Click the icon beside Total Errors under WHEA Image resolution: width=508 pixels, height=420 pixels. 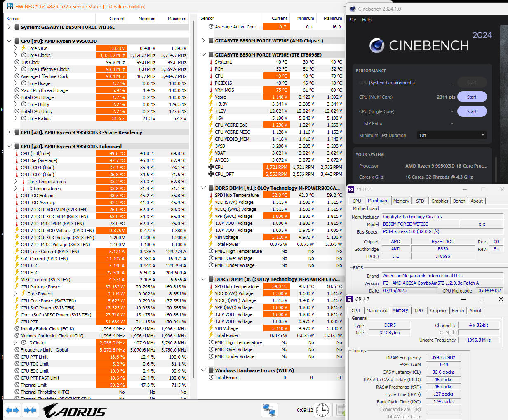click(211, 378)
